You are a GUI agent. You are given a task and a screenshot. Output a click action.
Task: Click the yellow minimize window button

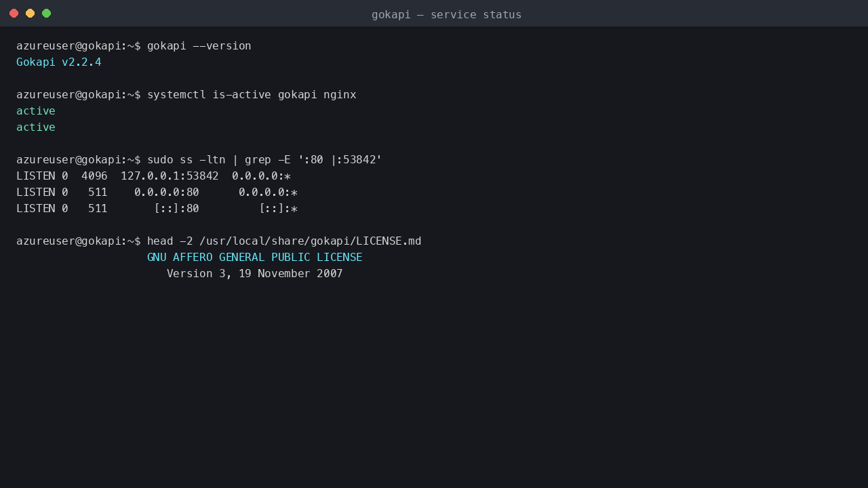pos(30,14)
